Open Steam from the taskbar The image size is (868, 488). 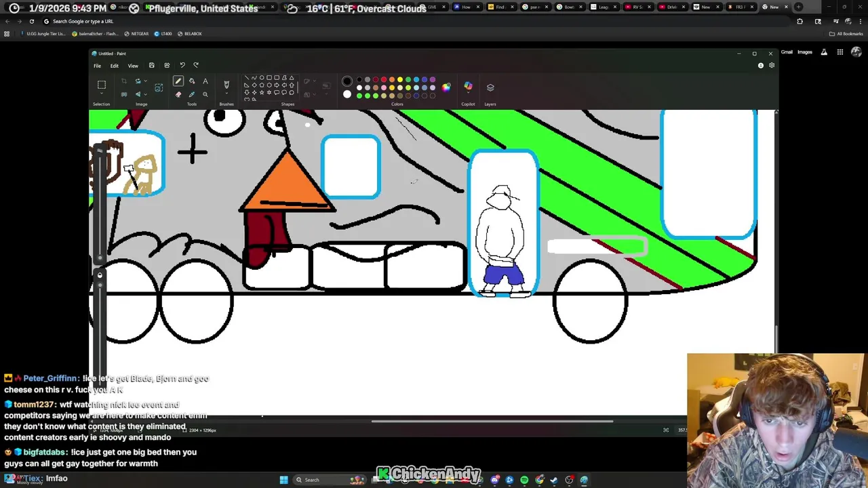pos(553,480)
